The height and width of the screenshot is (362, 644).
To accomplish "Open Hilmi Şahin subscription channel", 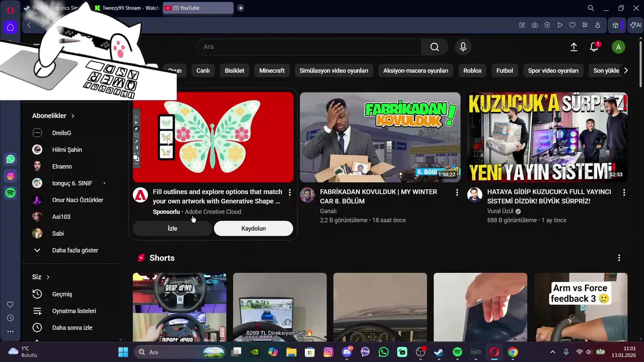I will [x=67, y=149].
